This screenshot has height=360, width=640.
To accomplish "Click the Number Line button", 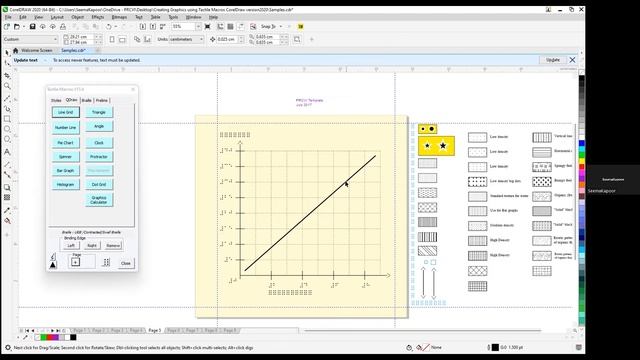I will pos(66,127).
